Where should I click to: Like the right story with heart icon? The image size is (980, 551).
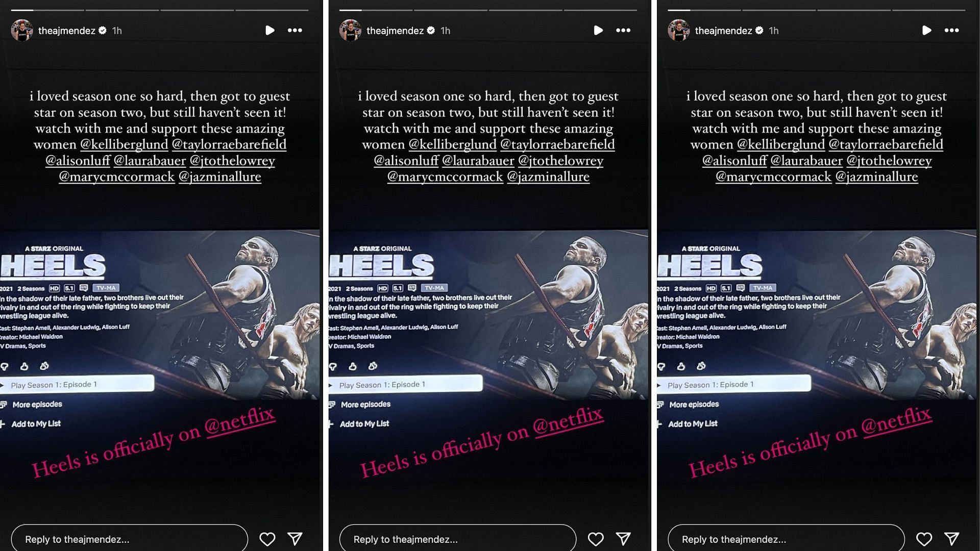924,539
